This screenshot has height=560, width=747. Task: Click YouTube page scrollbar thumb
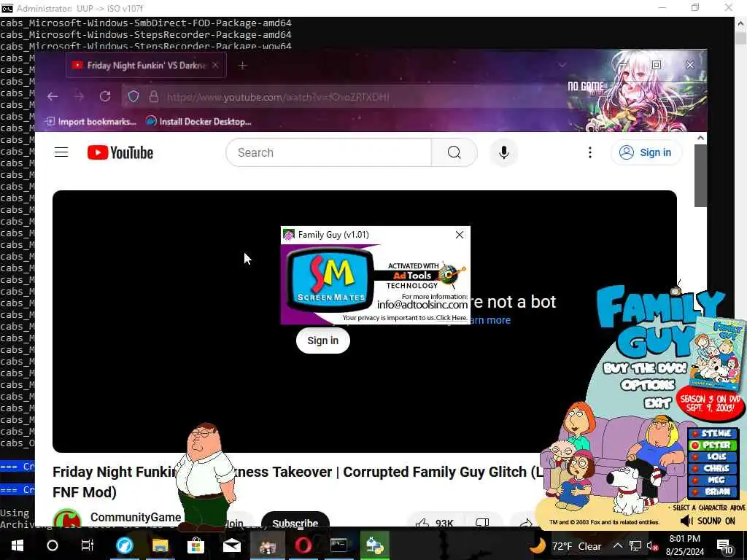(x=700, y=175)
